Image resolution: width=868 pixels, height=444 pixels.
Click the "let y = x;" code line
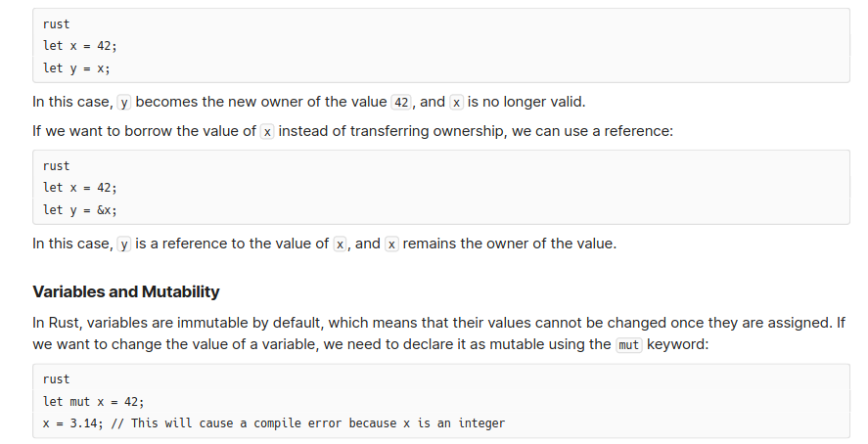coord(76,68)
